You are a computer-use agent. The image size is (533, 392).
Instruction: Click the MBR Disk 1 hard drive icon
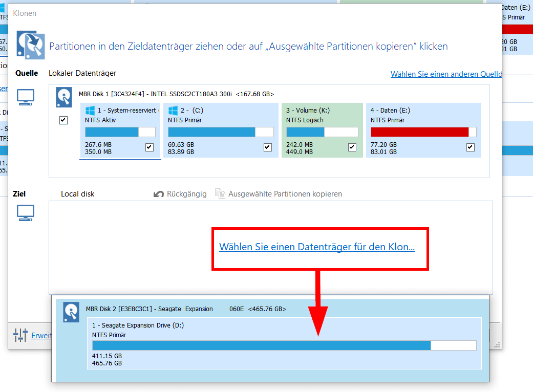[64, 97]
